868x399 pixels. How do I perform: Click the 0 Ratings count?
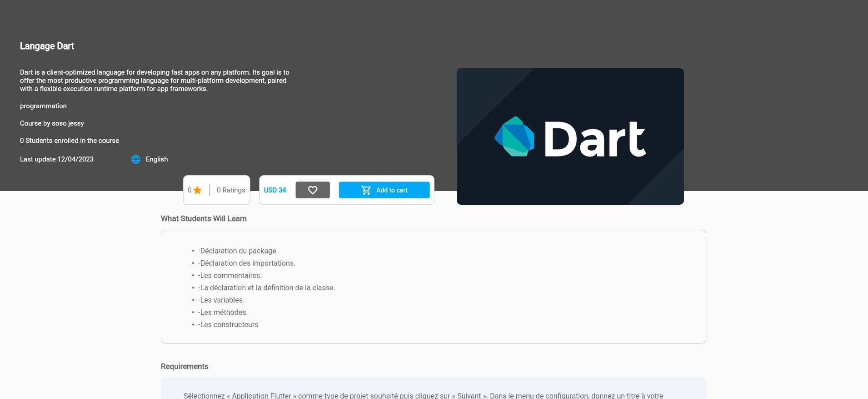[231, 190]
